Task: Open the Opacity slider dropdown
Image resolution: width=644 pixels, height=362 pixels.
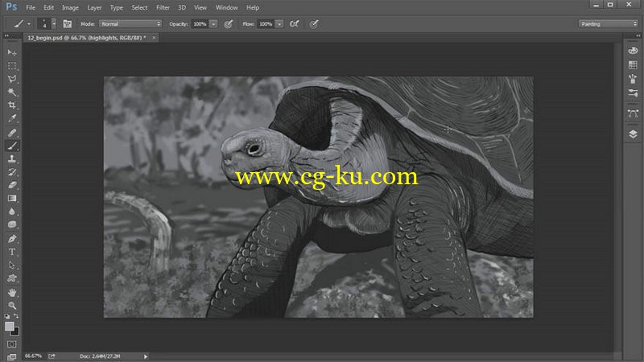Action: click(213, 24)
